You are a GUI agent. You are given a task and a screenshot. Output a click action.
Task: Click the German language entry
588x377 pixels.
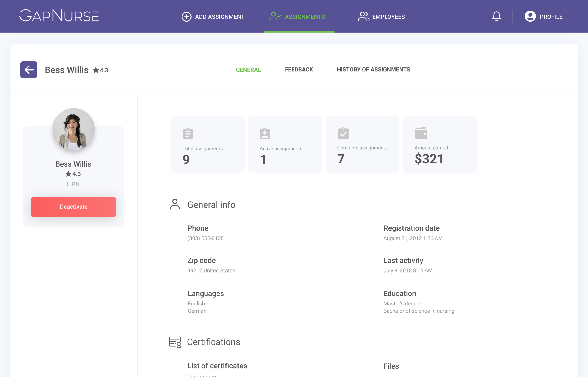(x=197, y=311)
